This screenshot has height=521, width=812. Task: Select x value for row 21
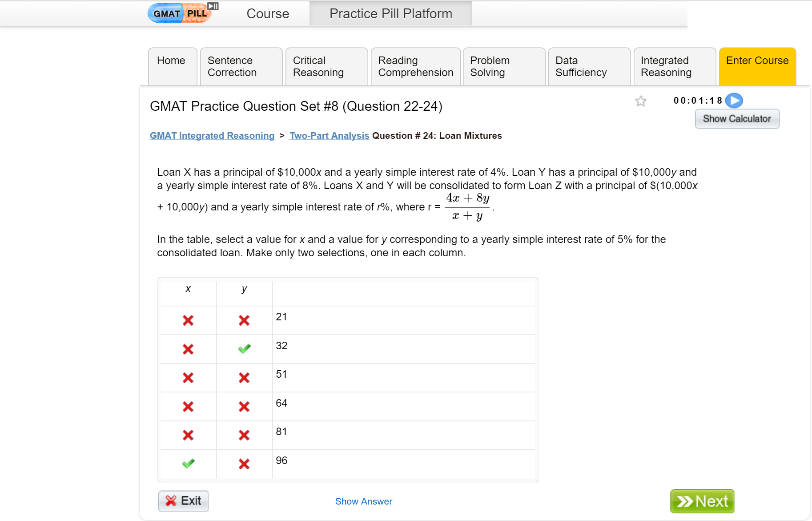point(188,320)
